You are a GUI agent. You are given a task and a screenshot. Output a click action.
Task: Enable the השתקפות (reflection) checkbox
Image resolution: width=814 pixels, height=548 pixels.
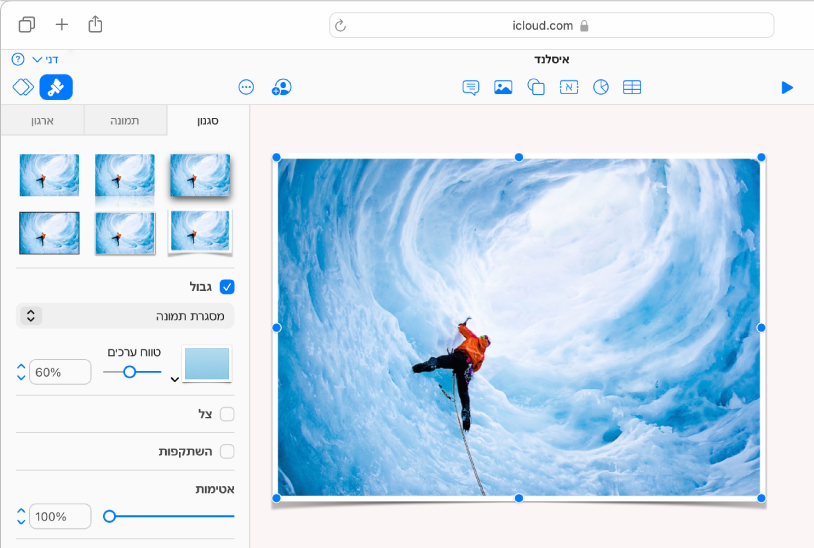(227, 452)
